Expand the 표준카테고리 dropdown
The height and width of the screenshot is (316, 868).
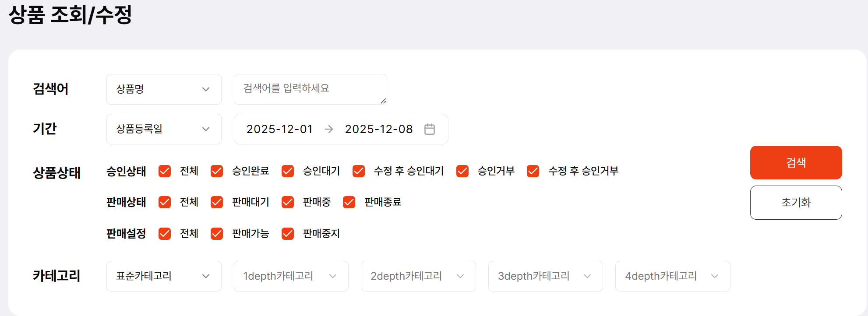164,276
